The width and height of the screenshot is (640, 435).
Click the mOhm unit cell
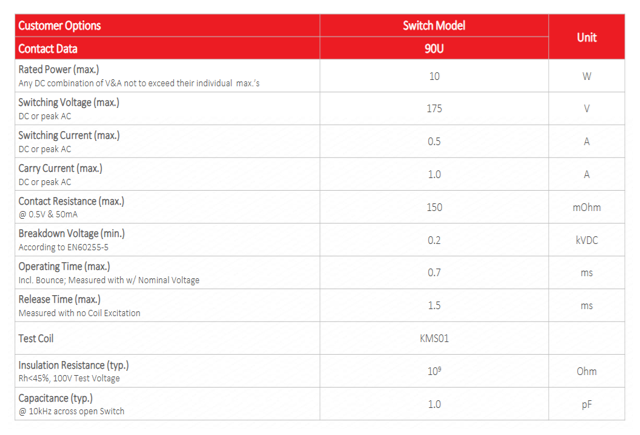coord(587,207)
